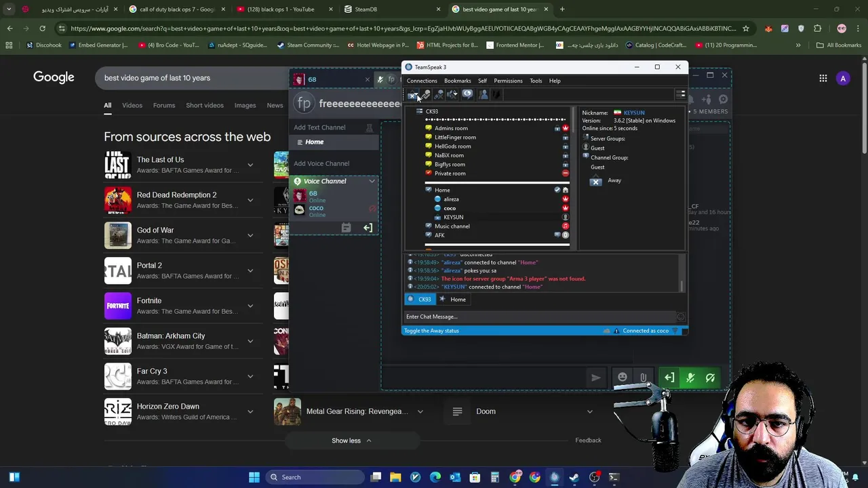
Task: Click the leave voice channel arrow icon
Action: click(368, 228)
